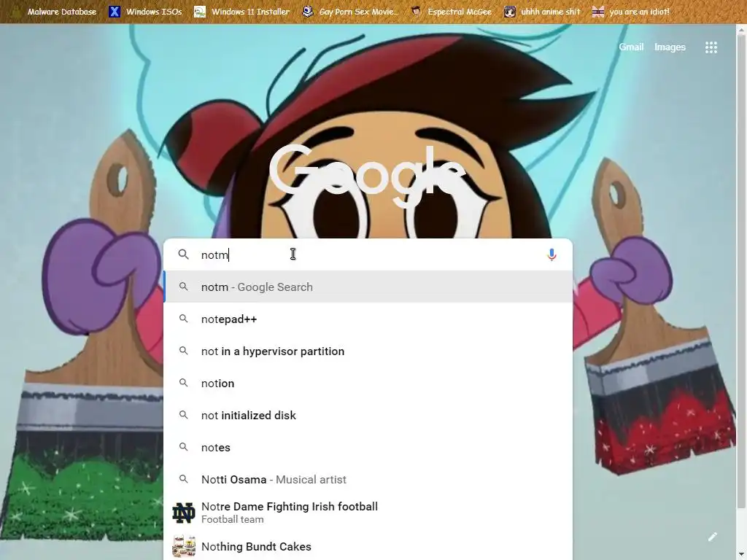
Task: Open the Malware Database bookmark
Action: tap(54, 12)
